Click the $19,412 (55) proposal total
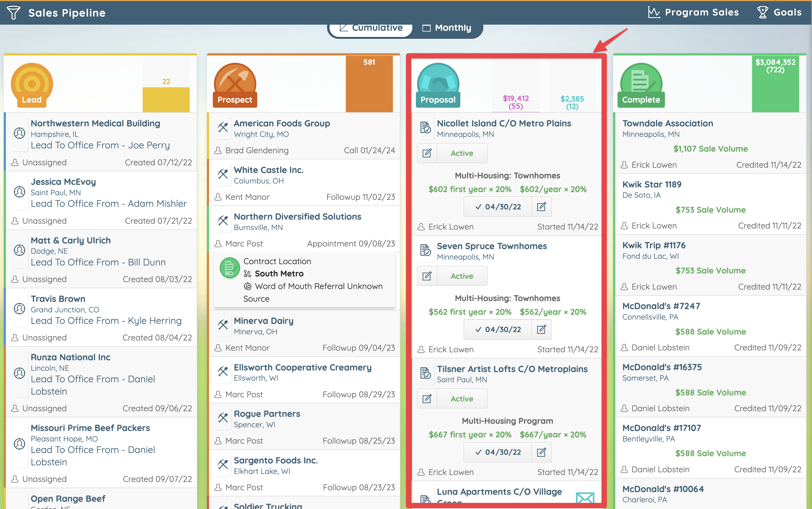This screenshot has width=812, height=509. tap(516, 102)
